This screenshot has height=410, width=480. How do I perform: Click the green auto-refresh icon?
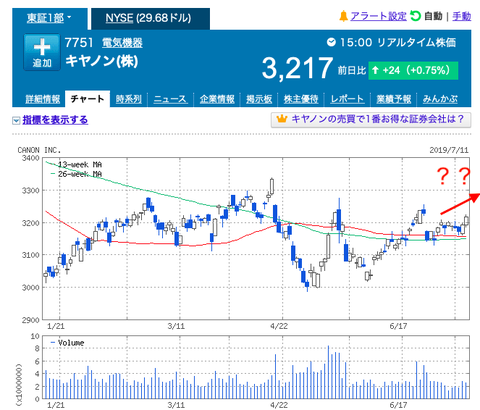click(x=415, y=16)
